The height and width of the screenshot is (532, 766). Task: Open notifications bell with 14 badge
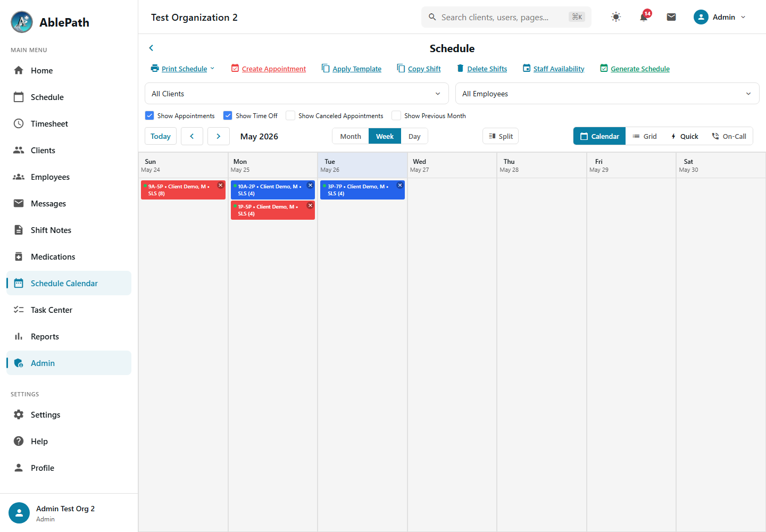point(644,16)
